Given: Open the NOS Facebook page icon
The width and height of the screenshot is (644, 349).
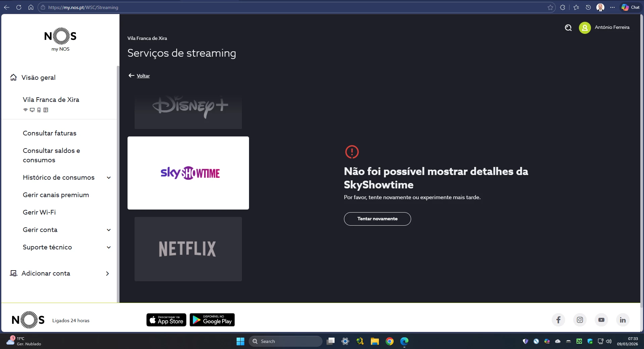Looking at the screenshot, I should [558, 320].
